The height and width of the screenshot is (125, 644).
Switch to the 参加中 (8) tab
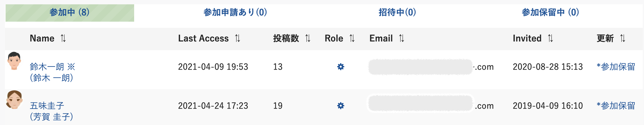tap(70, 13)
